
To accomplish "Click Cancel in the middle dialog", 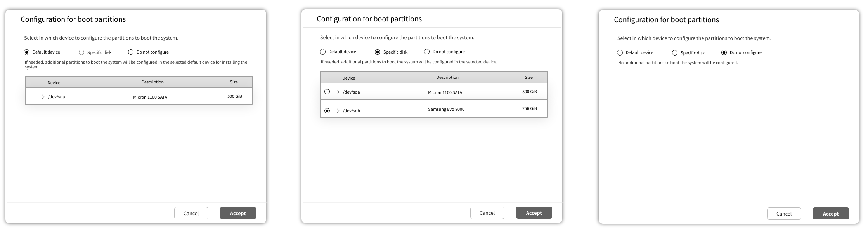I will (x=487, y=213).
